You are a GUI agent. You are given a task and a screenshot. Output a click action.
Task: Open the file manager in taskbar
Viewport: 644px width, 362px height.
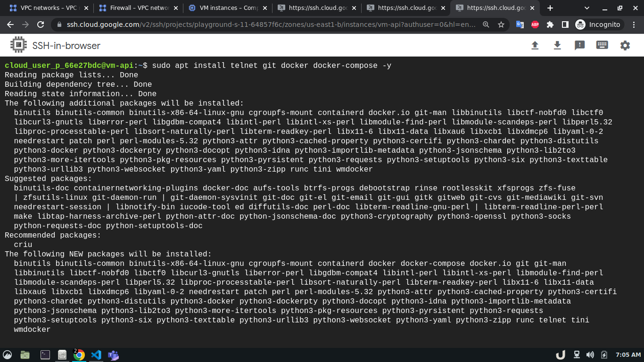point(25,355)
